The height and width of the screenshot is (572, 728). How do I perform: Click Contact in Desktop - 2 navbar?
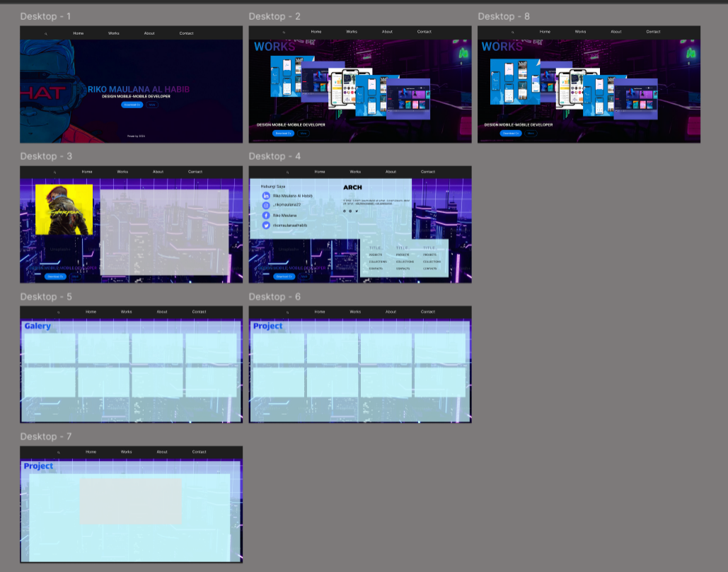(424, 32)
